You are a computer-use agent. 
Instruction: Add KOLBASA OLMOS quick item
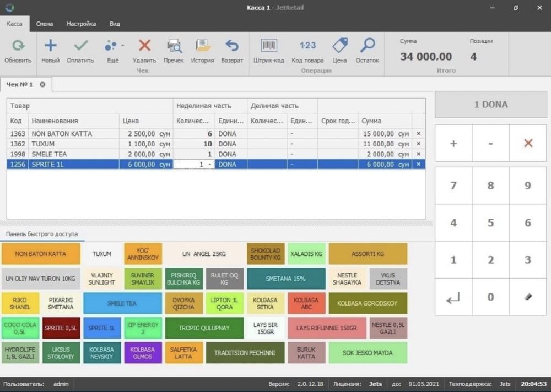click(143, 353)
